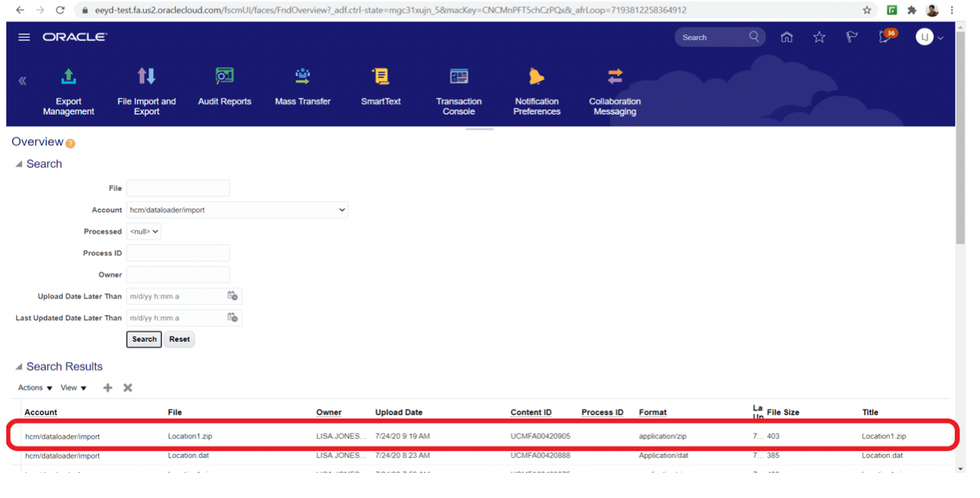980x498 pixels.
Task: Open the Actions menu
Action: [35, 388]
